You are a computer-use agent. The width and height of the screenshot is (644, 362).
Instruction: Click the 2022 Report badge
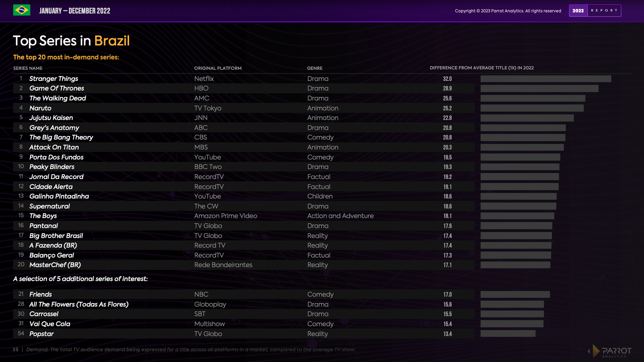point(595,11)
